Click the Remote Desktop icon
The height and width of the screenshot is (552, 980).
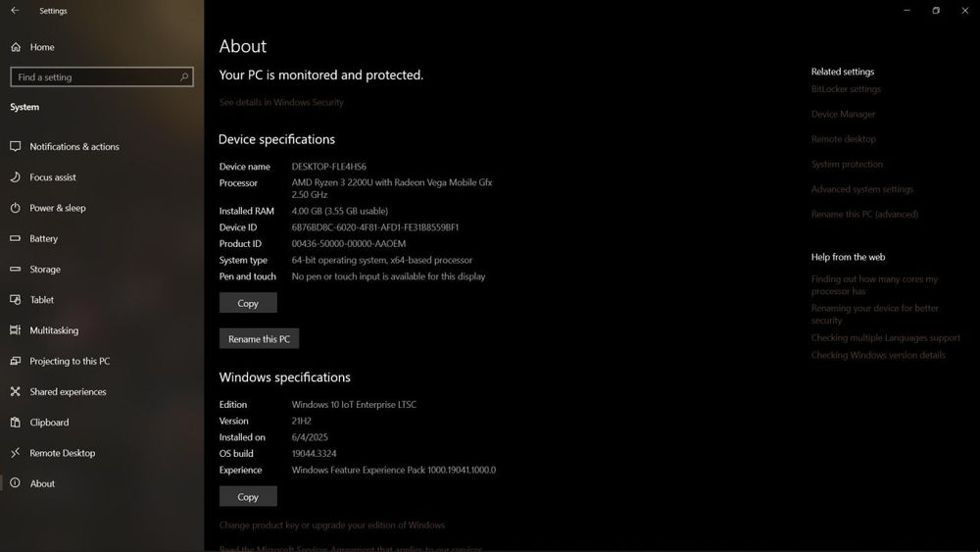16,453
